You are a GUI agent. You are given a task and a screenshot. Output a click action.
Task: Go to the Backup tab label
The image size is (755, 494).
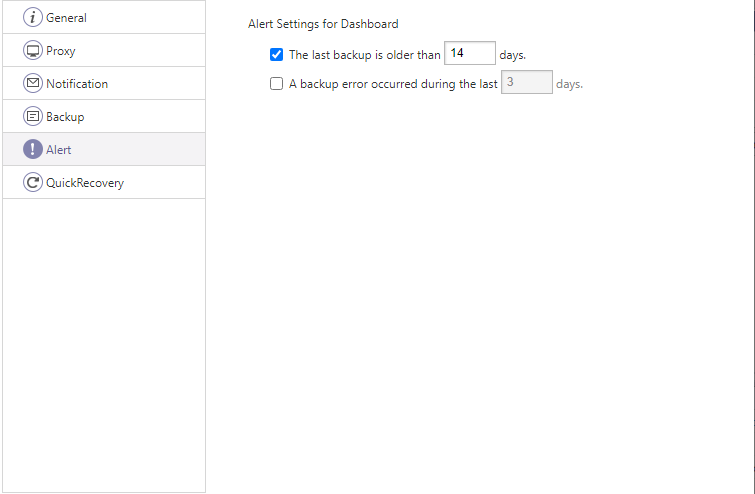(65, 117)
